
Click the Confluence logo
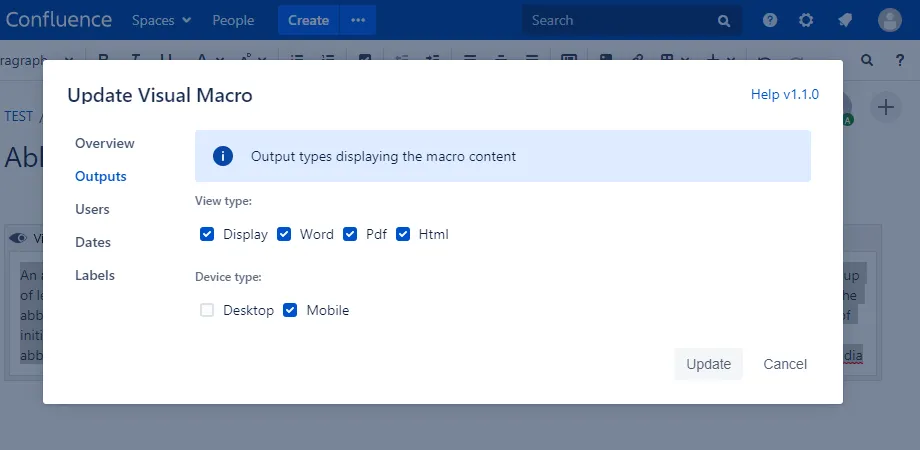pyautogui.click(x=59, y=20)
